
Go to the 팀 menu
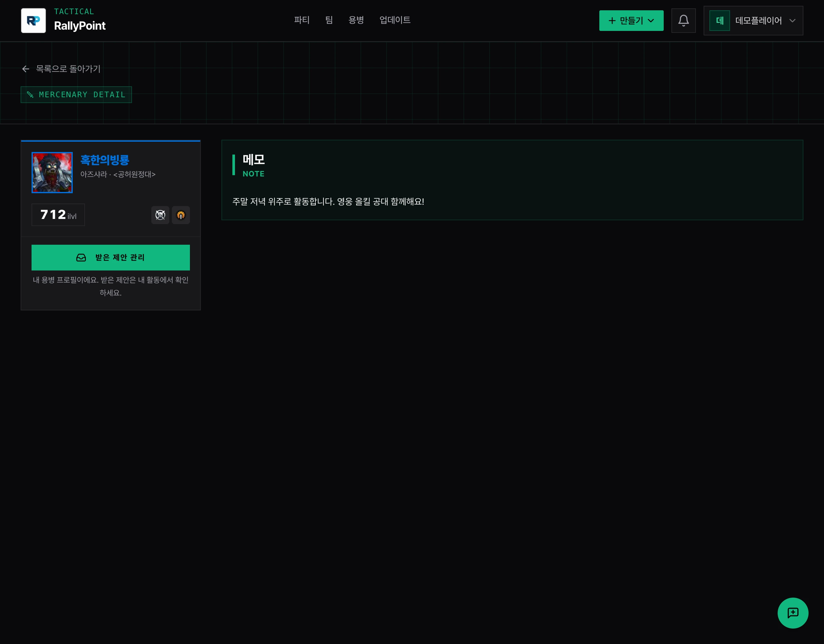329,20
